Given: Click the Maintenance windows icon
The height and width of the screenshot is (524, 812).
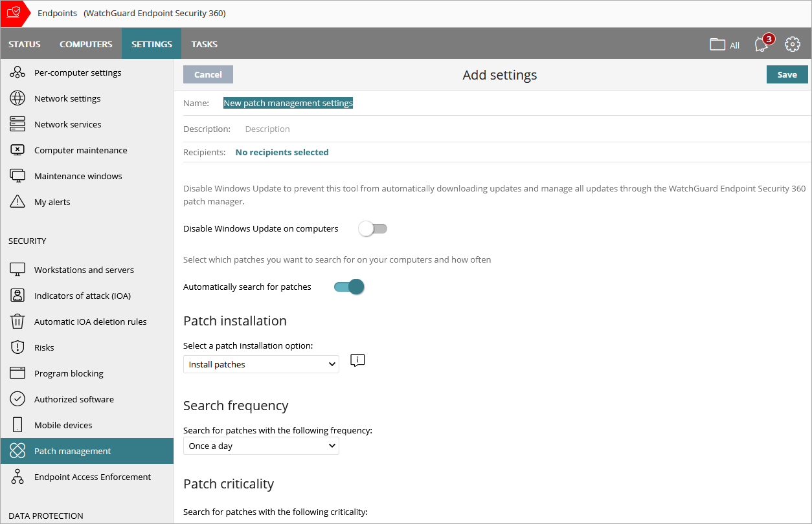Looking at the screenshot, I should click(17, 176).
